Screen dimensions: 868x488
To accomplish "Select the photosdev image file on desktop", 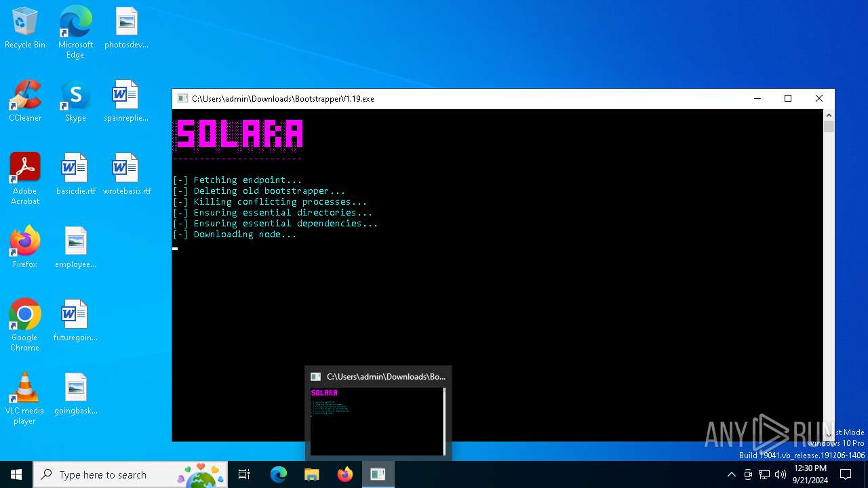I will coord(126,28).
